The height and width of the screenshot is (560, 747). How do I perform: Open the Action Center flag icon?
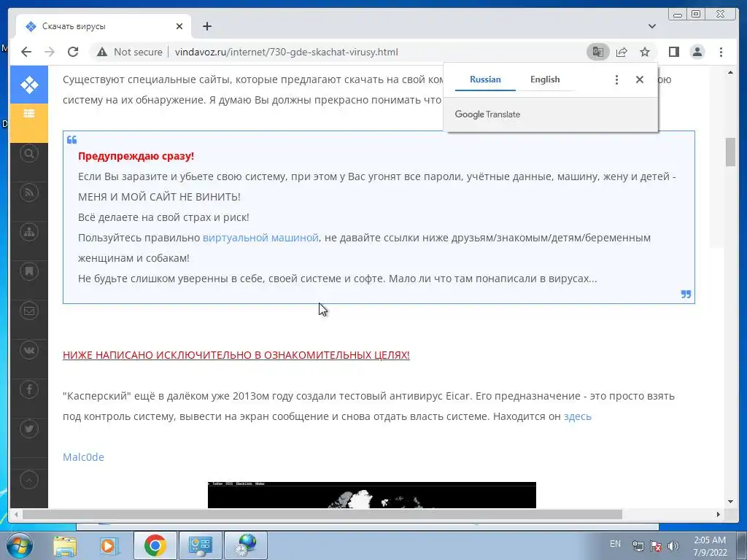pos(656,545)
